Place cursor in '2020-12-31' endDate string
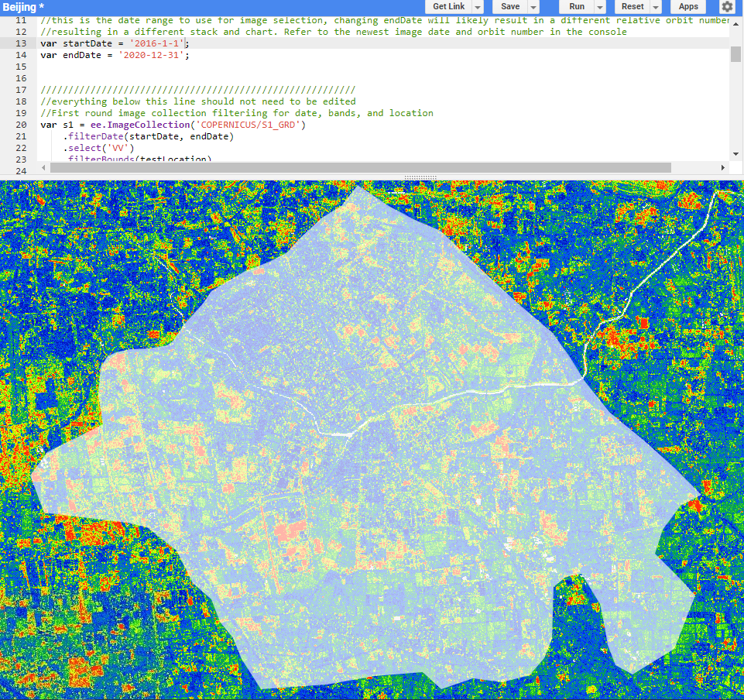This screenshot has width=744, height=700. pyautogui.click(x=153, y=56)
